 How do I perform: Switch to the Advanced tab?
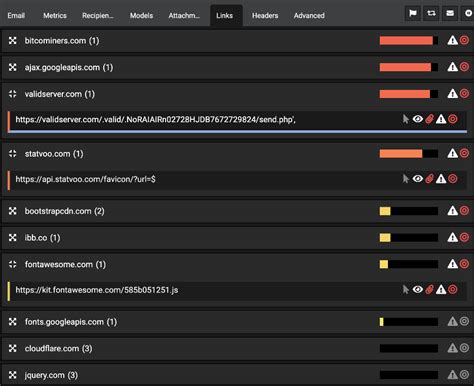click(309, 15)
